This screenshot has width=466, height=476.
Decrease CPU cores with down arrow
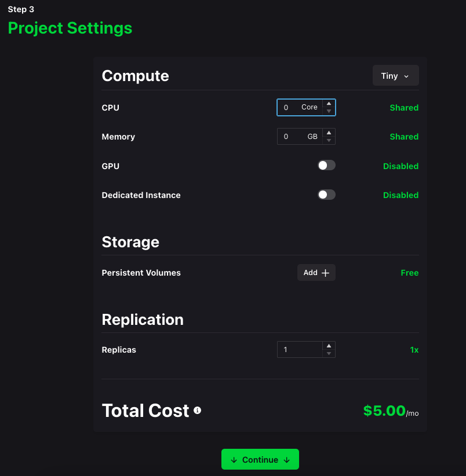[x=329, y=111]
